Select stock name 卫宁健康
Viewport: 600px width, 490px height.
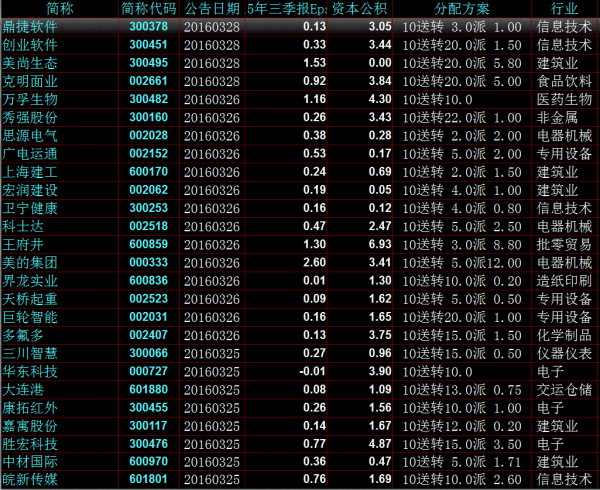(x=30, y=208)
